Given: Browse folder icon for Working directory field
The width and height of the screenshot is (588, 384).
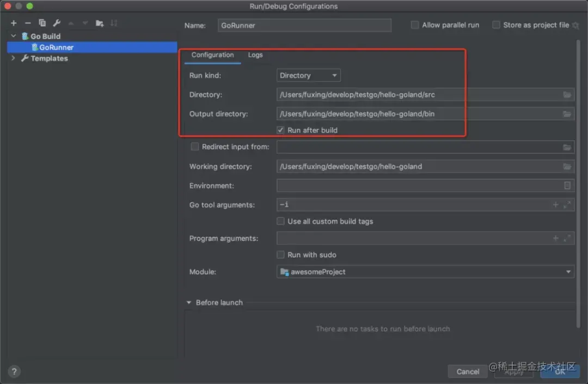Looking at the screenshot, I should click(567, 167).
